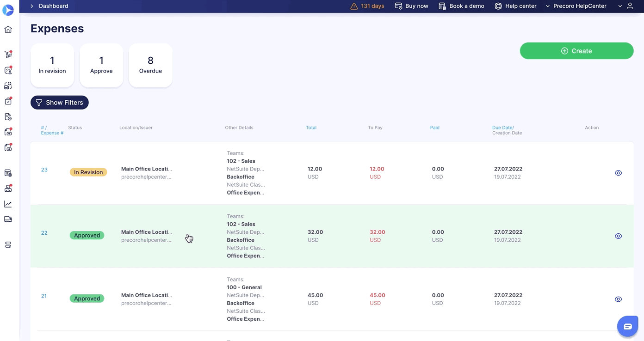Open expense number 22 link
This screenshot has height=341, width=644.
click(44, 233)
